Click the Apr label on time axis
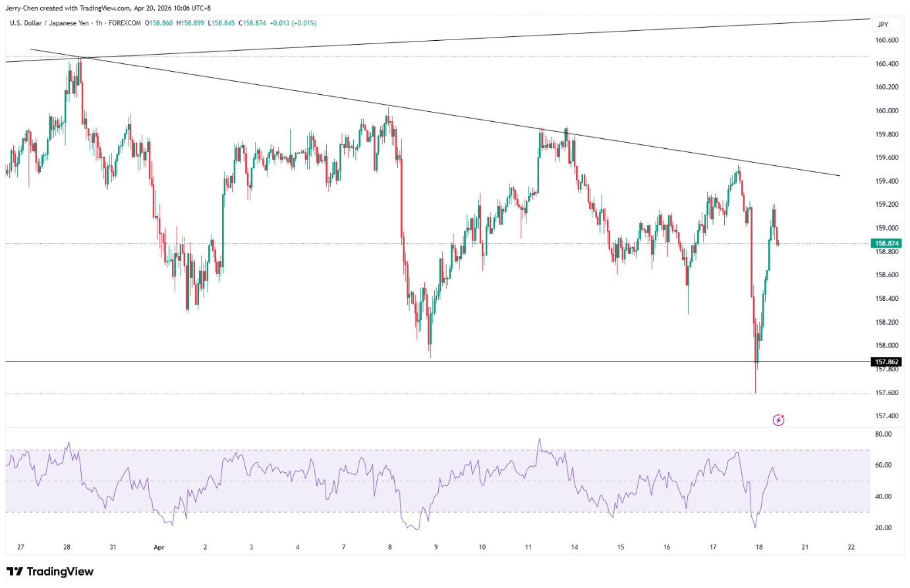Viewport: 910px width, 588px height. coord(158,547)
